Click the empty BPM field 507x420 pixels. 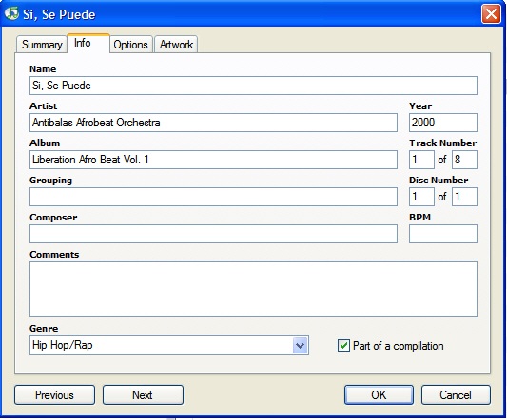[443, 234]
